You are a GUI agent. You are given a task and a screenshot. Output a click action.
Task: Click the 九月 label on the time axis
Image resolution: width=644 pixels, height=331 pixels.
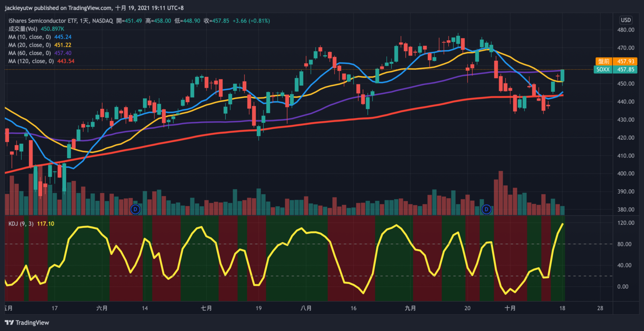[x=410, y=308]
